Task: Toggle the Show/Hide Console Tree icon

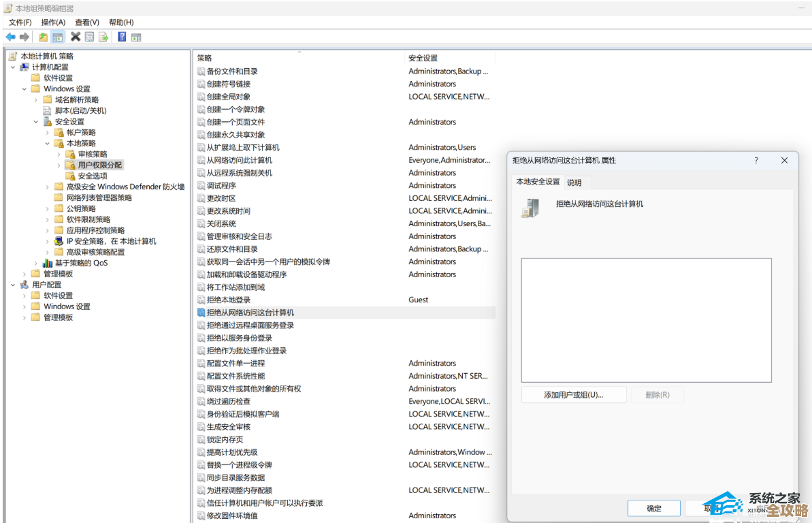Action: (58, 37)
